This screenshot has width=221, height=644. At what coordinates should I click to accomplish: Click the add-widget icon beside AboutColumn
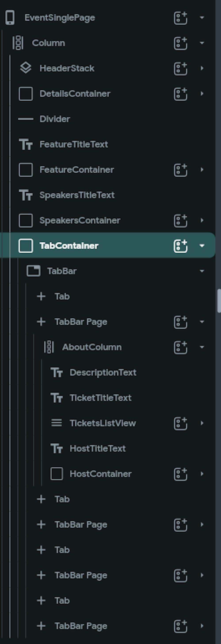(181, 347)
